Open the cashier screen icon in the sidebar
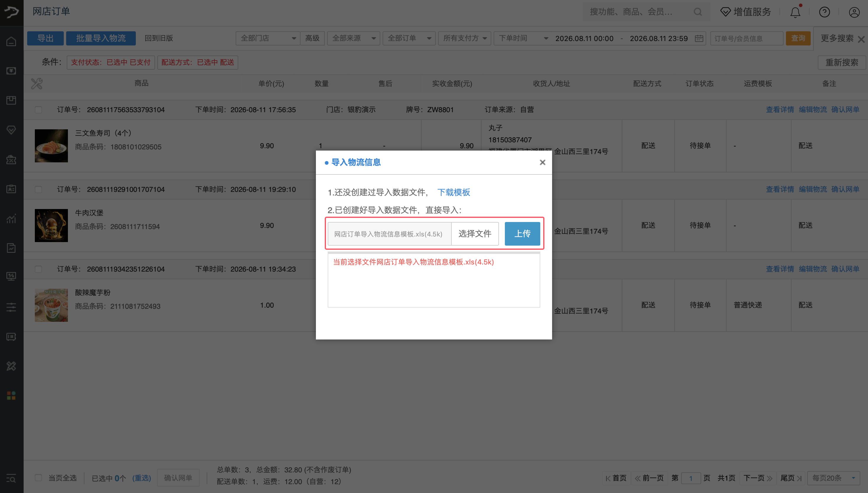Screen dimensions: 868x493 point(11,71)
